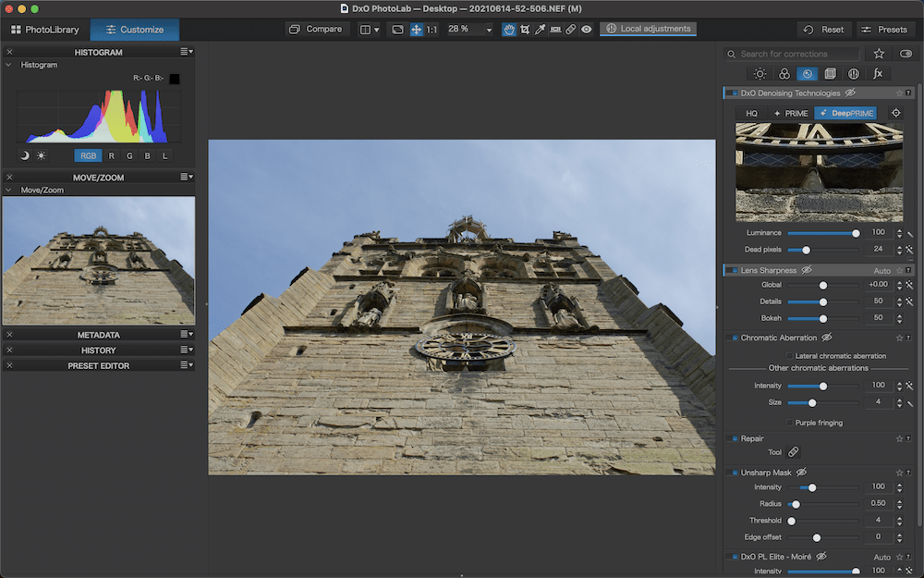The height and width of the screenshot is (578, 924).
Task: Open the Color corrections palette icon
Action: tap(784, 74)
